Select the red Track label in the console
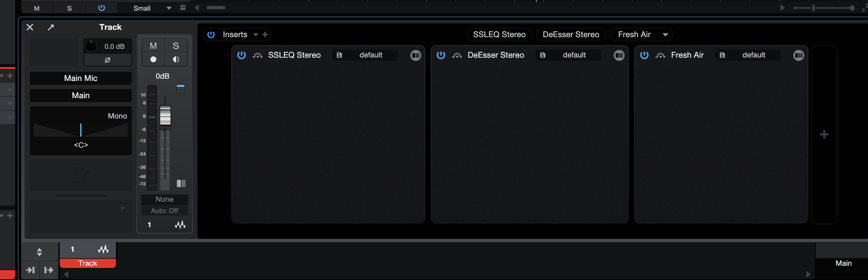 [87, 263]
